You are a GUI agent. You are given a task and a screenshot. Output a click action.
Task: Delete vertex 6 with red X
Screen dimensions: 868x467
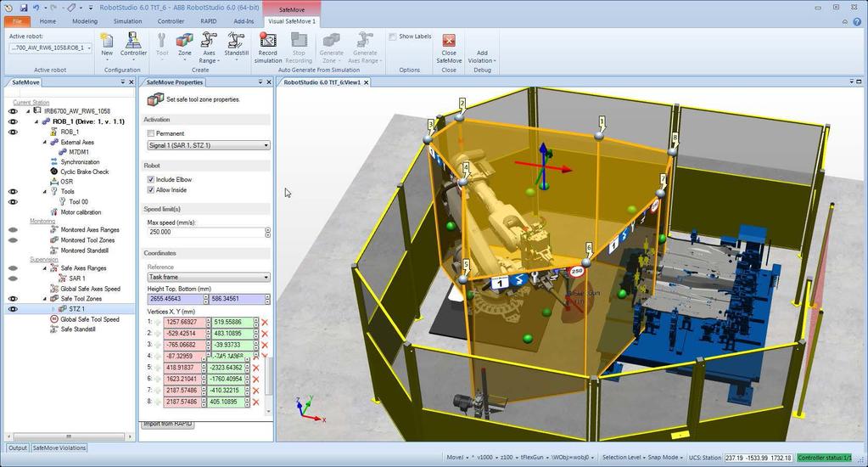tap(255, 380)
